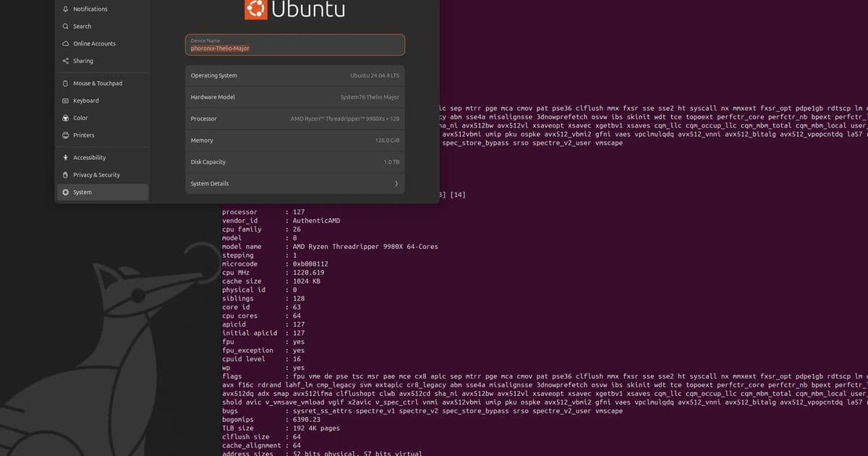
Task: Click terminal 'cpuid level : 16' line
Action: tap(261, 360)
